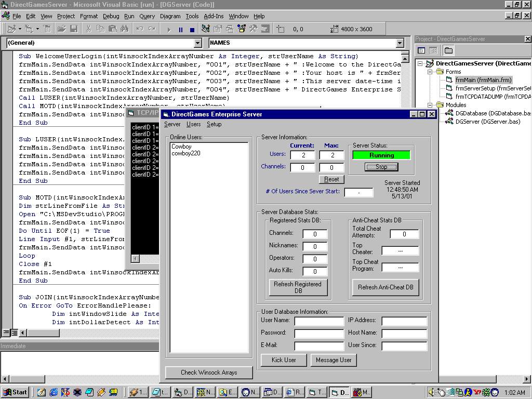Open dropdown arrow beside Add Project icon

(x=20, y=29)
